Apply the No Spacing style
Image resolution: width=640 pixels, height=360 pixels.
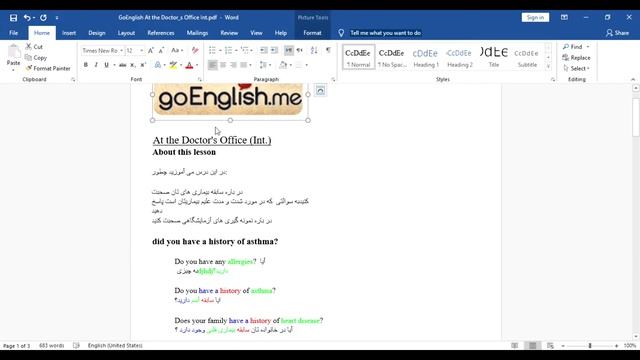click(392, 58)
